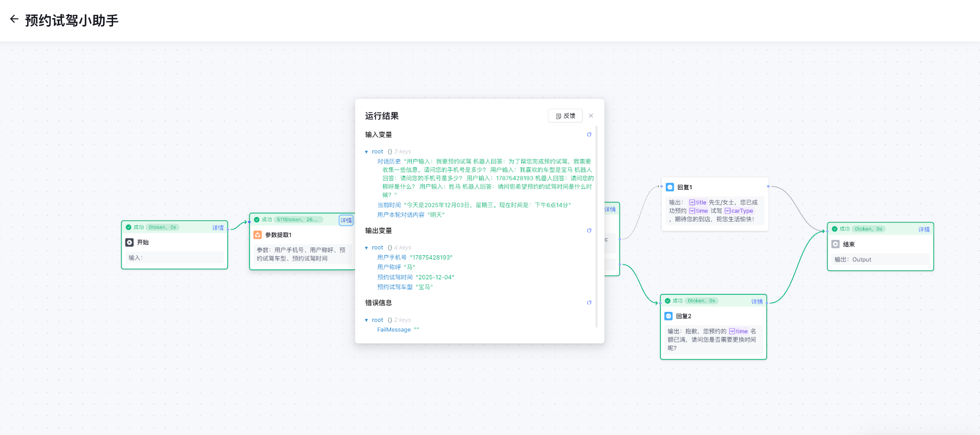980x435 pixels.
Task: Select the 用户本轮对话内容 "明天" row
Action: coord(411,215)
